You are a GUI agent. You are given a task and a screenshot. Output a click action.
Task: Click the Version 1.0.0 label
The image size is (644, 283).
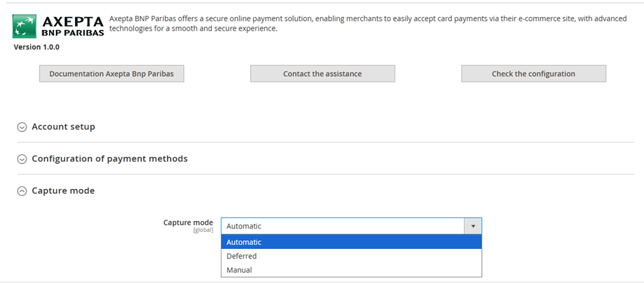35,48
